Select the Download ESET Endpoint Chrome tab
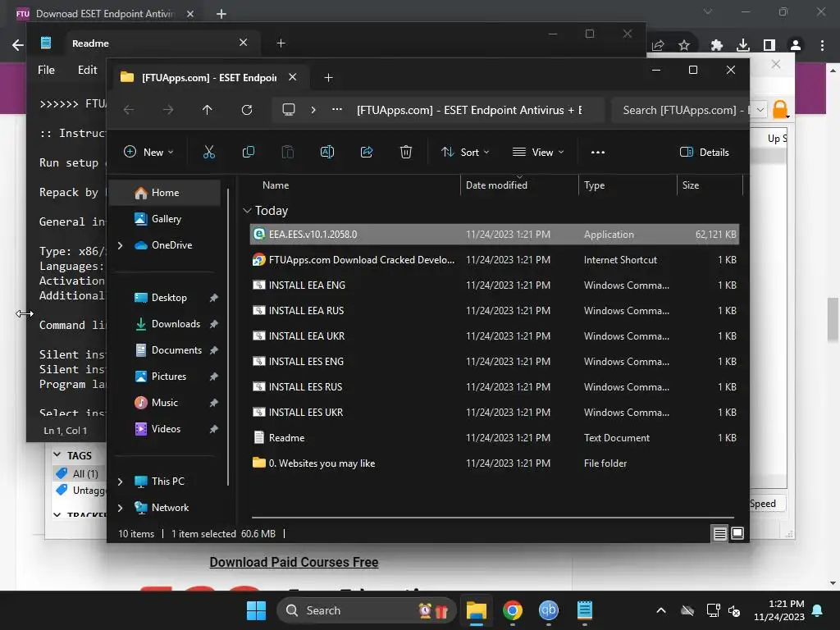 coord(106,14)
